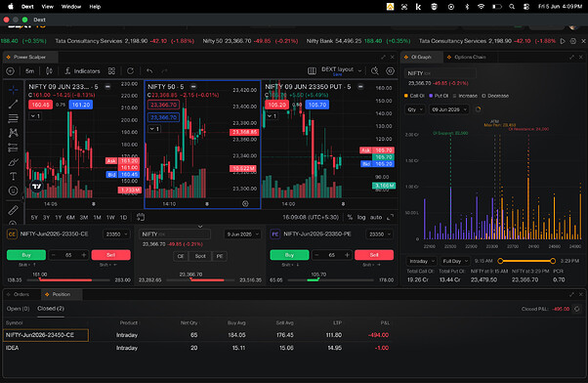
Task: Open the Full Day dropdown in OI Graph
Action: tap(455, 261)
